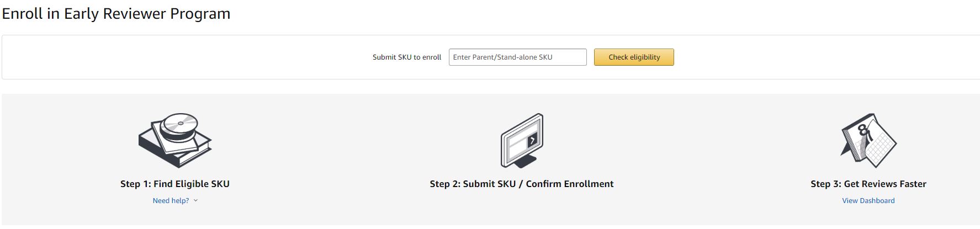Click the arrow inside the monitor illustration
Image resolution: width=980 pixels, height=229 pixels.
click(532, 140)
